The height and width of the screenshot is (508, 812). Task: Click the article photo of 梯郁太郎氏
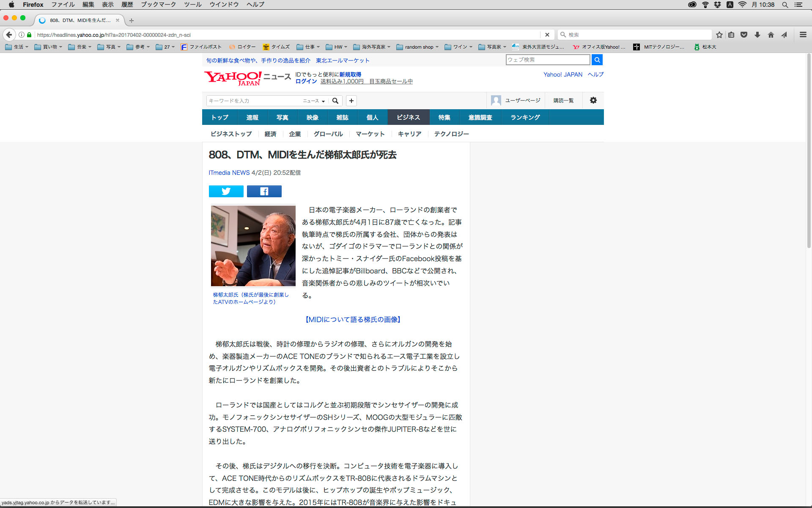coord(253,246)
